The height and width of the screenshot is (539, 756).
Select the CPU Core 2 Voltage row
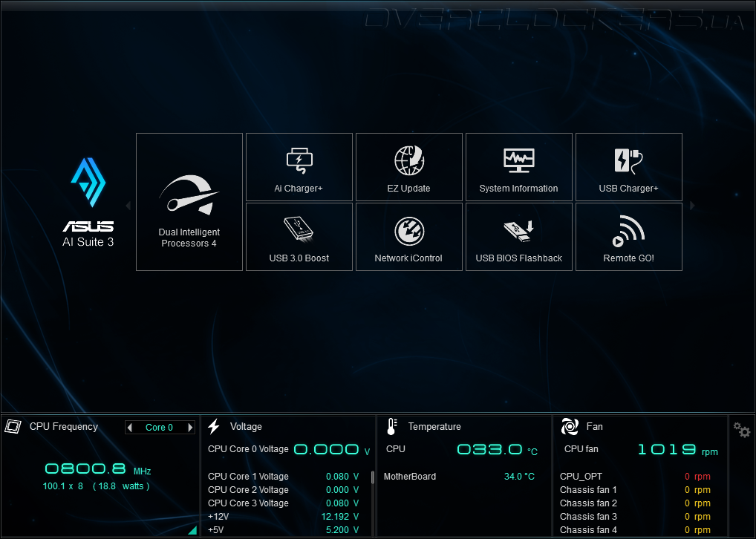(x=284, y=490)
